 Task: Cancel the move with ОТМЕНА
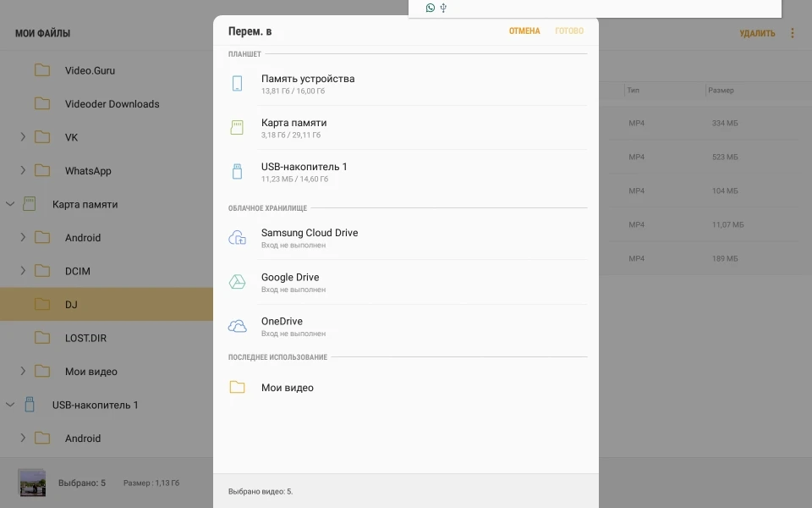pyautogui.click(x=524, y=31)
